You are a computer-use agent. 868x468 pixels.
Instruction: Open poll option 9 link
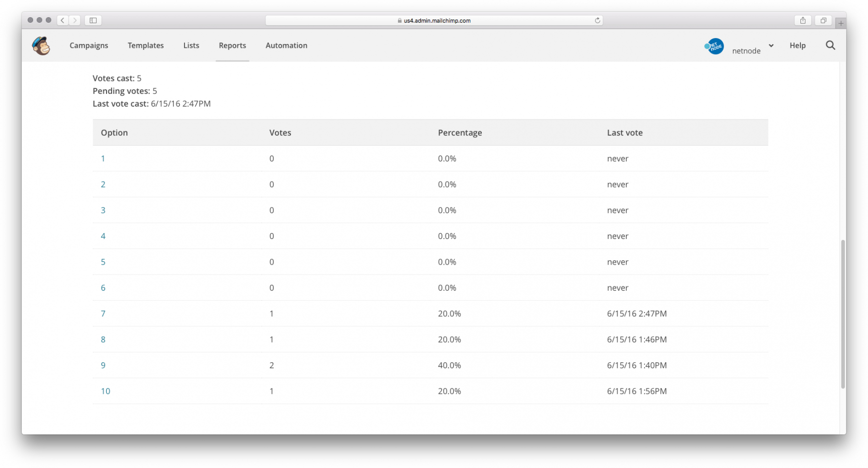pyautogui.click(x=103, y=365)
